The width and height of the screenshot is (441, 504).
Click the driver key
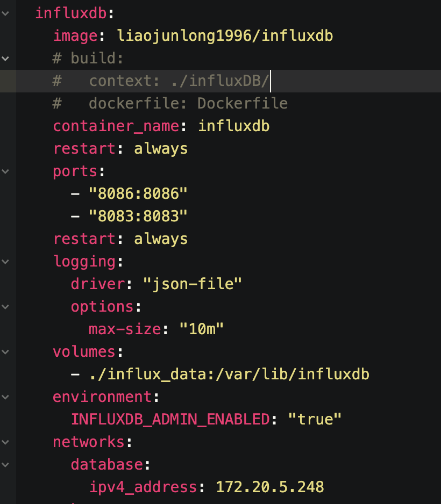click(x=98, y=284)
